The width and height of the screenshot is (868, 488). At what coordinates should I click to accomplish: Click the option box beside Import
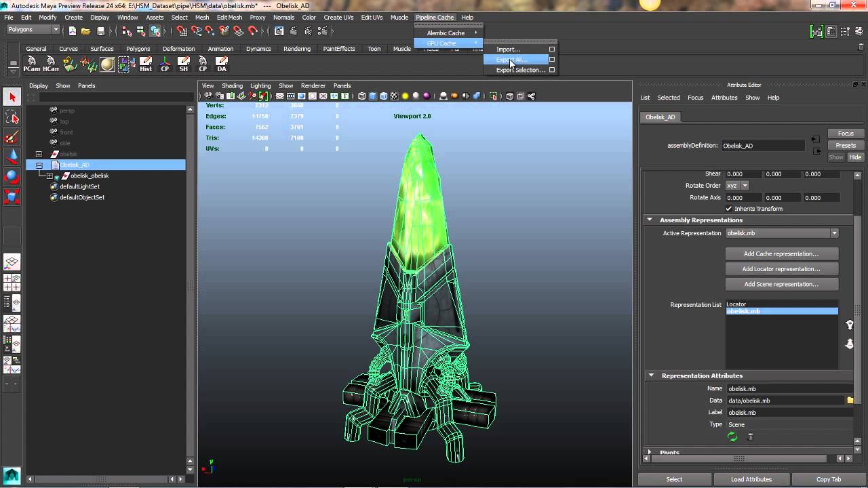551,49
